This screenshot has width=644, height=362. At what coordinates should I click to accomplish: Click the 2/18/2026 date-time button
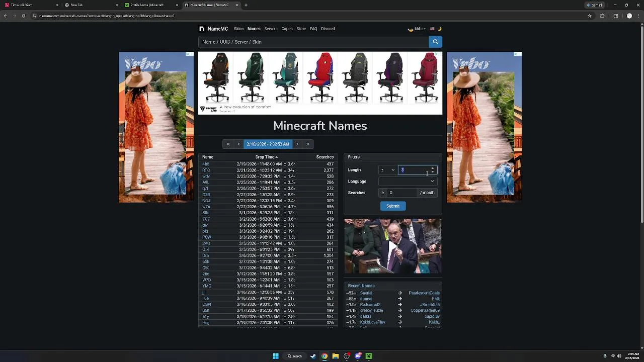click(x=268, y=144)
